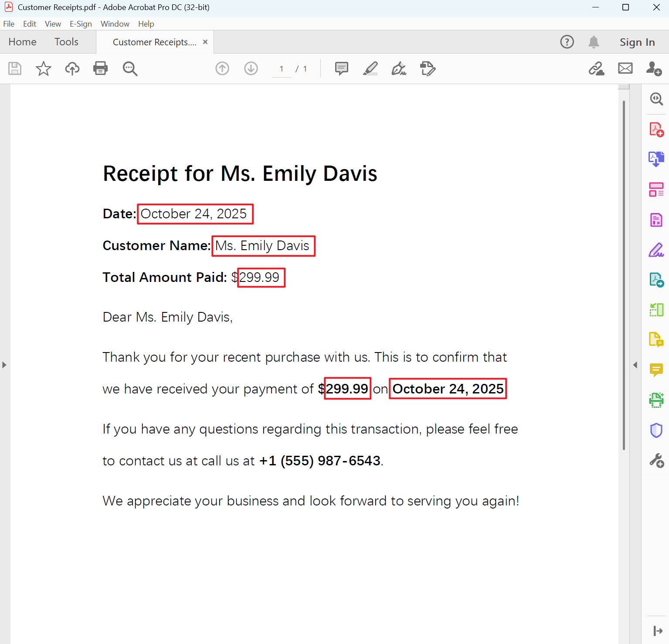Viewport: 669px width, 644px height.
Task: Open the E-Sign menu
Action: (81, 24)
